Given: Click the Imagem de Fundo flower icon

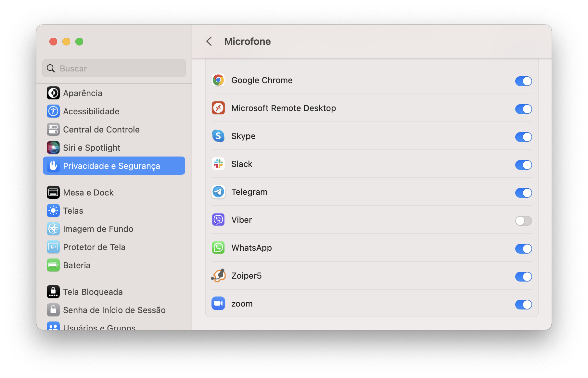Looking at the screenshot, I should pyautogui.click(x=53, y=229).
